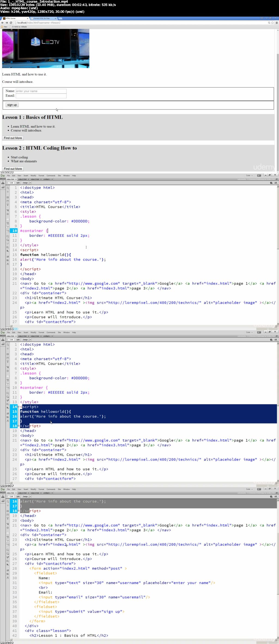The height and width of the screenshot is (644, 279).
Task: Click line 18 collapse marker in selected-script frame
Action: [x=19, y=426]
